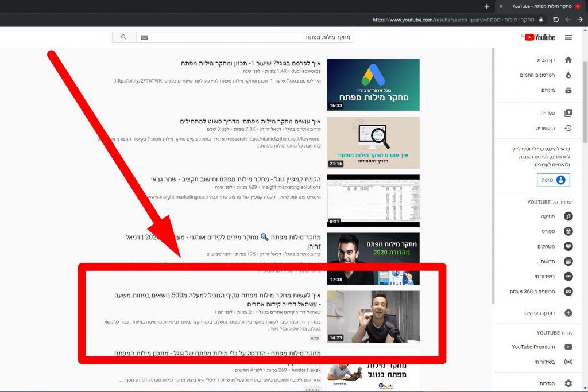Open the YouTube hamburger guide menu
The image size is (588, 392).
(568, 37)
